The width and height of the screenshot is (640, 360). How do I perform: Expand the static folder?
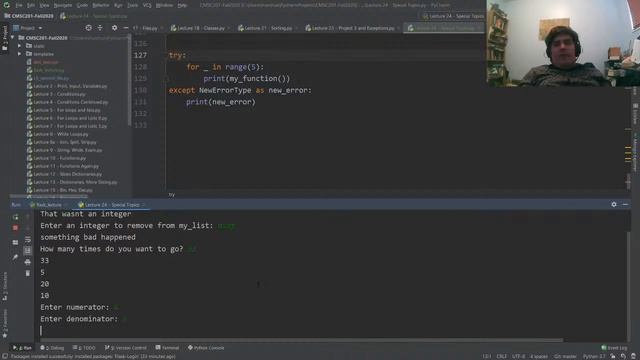click(x=19, y=46)
